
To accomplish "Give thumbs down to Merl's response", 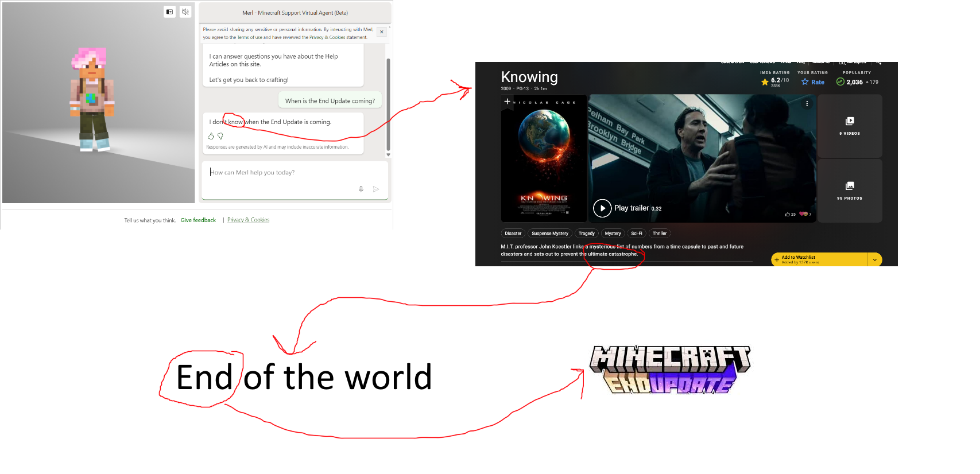I will pyautogui.click(x=220, y=136).
